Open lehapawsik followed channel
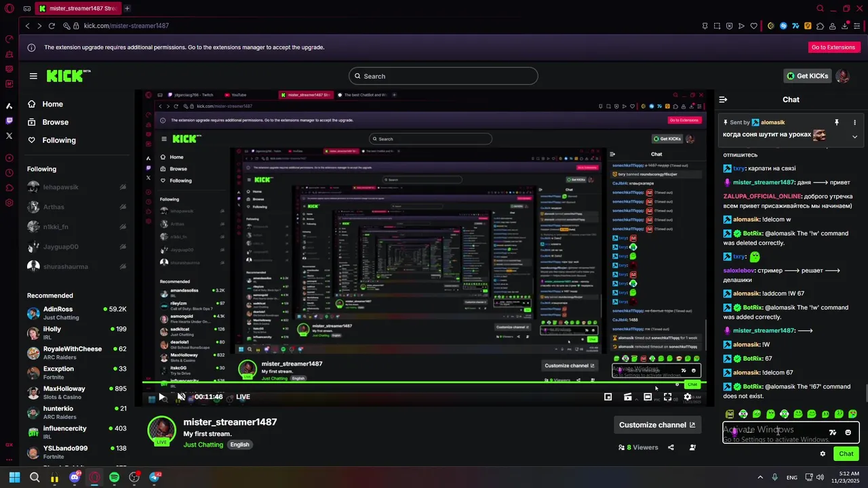 pyautogui.click(x=77, y=187)
